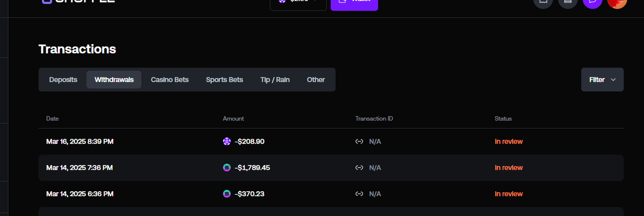Open the Filter dropdown
644x216 pixels.
click(x=602, y=80)
